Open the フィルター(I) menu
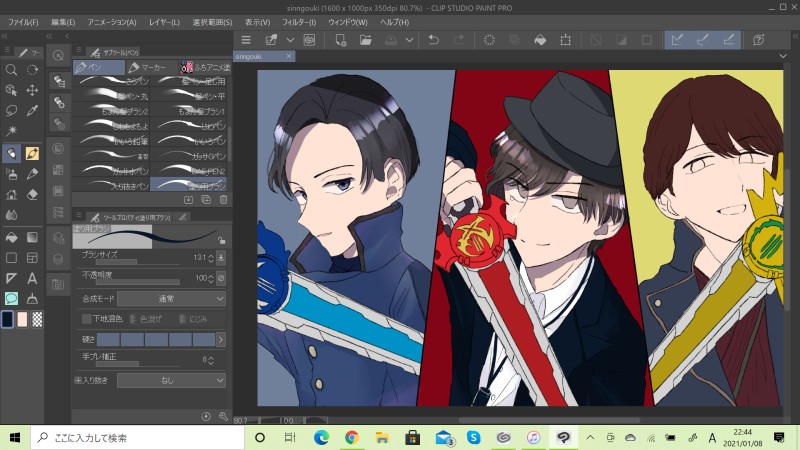800x450 pixels. [298, 22]
